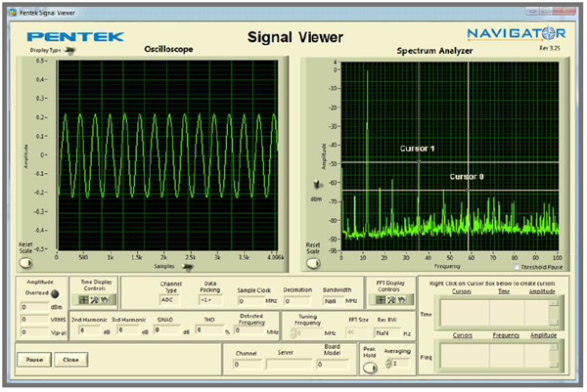587x392 pixels.
Task: Click the Averaging stepper arrows
Action: pos(388,364)
